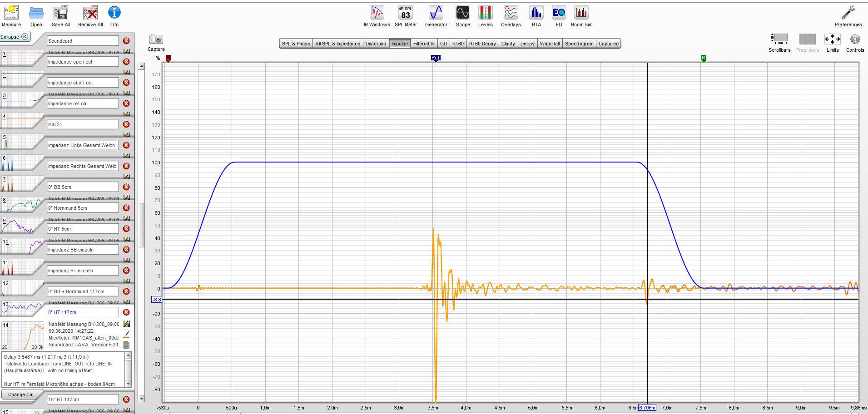868x414 pixels.
Task: Click the '0° BB + Hornmund 117cm' name field
Action: (x=83, y=291)
